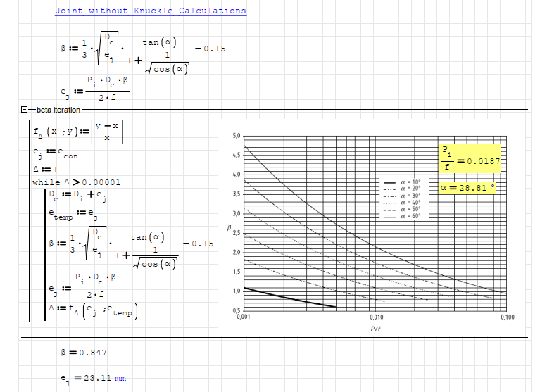Click the yellow α = 28.81° value
The width and height of the screenshot is (547, 392).
(467, 187)
